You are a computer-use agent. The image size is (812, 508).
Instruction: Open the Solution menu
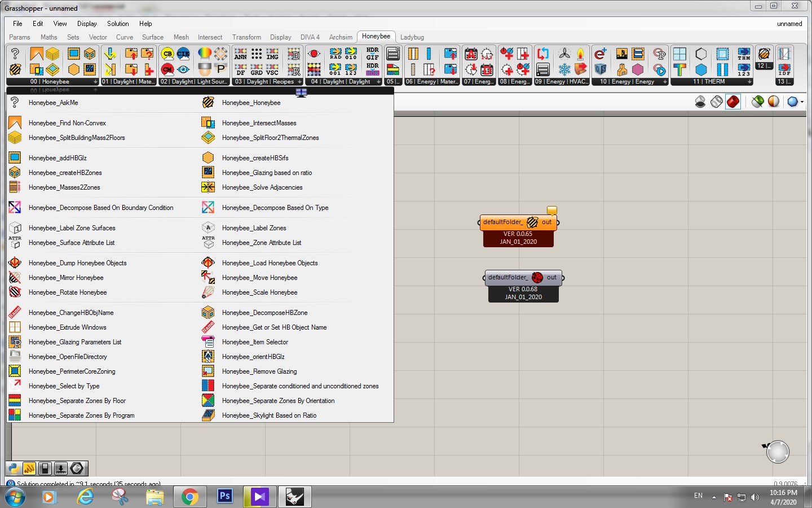click(118, 24)
